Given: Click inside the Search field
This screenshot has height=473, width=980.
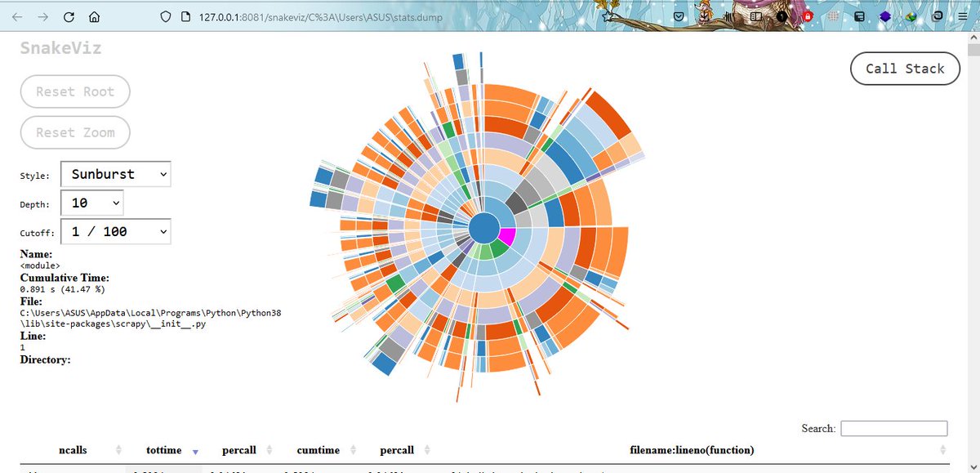Looking at the screenshot, I should click(x=893, y=428).
